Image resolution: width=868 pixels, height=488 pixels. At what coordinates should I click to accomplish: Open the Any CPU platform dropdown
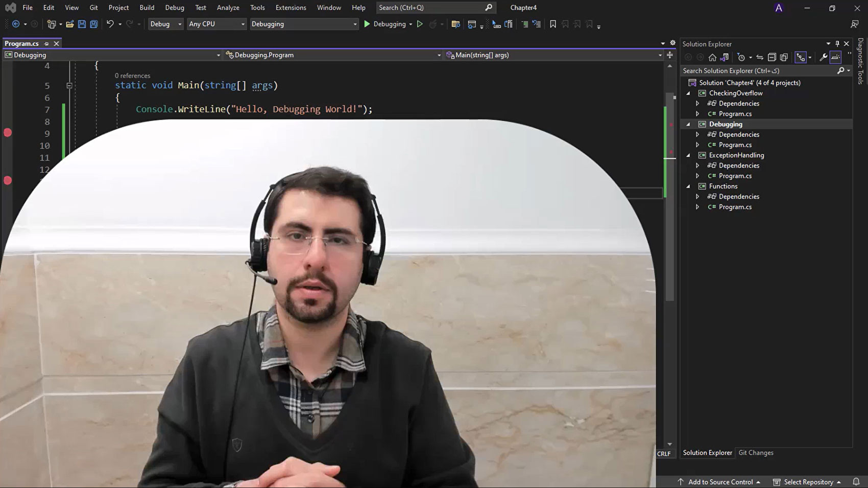tap(216, 24)
